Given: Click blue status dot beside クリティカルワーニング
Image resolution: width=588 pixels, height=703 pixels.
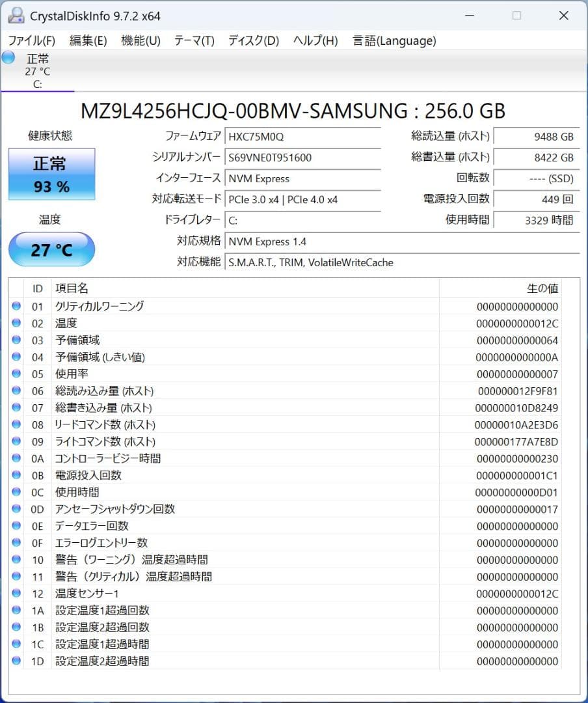Looking at the screenshot, I should (x=16, y=306).
